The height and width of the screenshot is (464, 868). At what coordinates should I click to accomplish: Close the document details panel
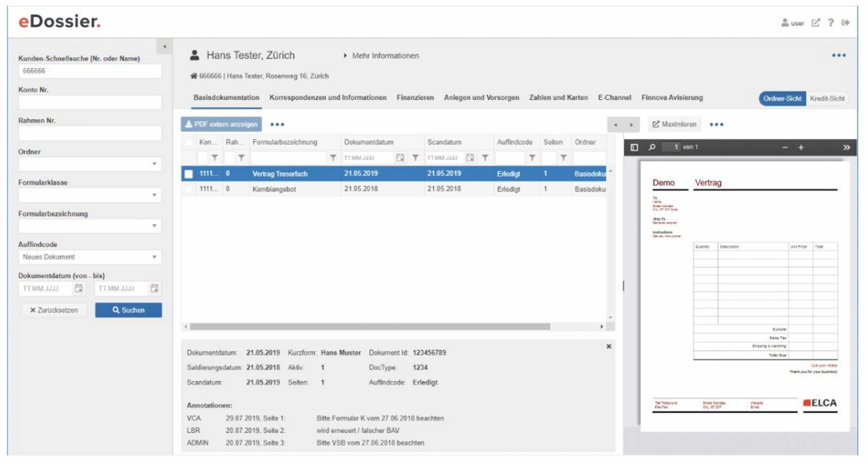point(609,346)
